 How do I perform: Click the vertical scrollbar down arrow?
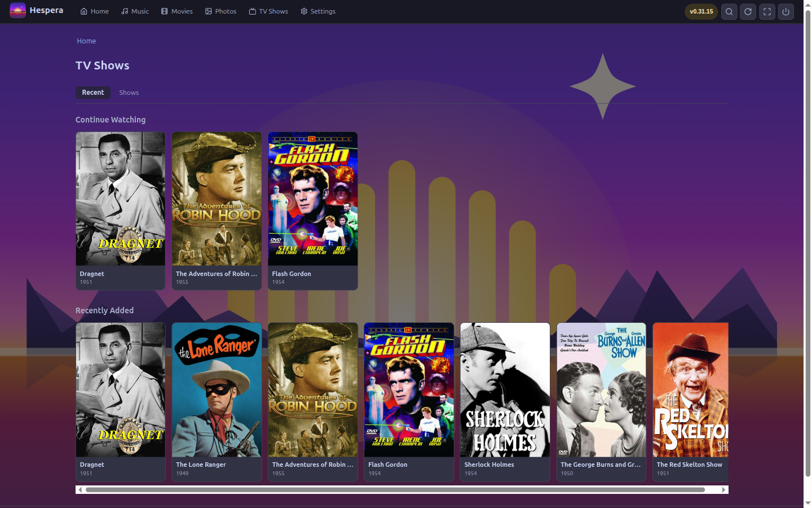(x=807, y=503)
